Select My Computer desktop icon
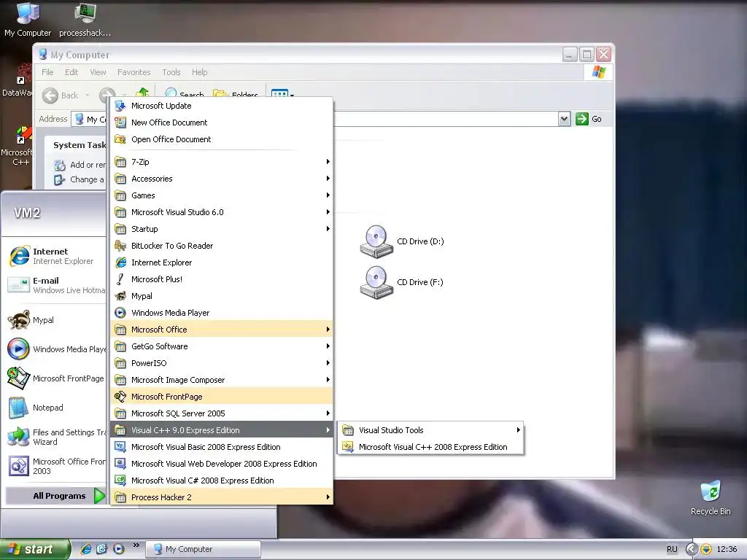The image size is (747, 560). click(28, 20)
